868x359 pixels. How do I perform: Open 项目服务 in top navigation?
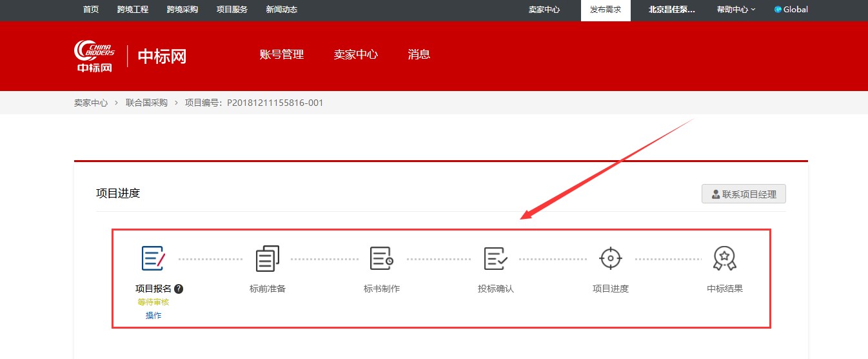point(232,10)
